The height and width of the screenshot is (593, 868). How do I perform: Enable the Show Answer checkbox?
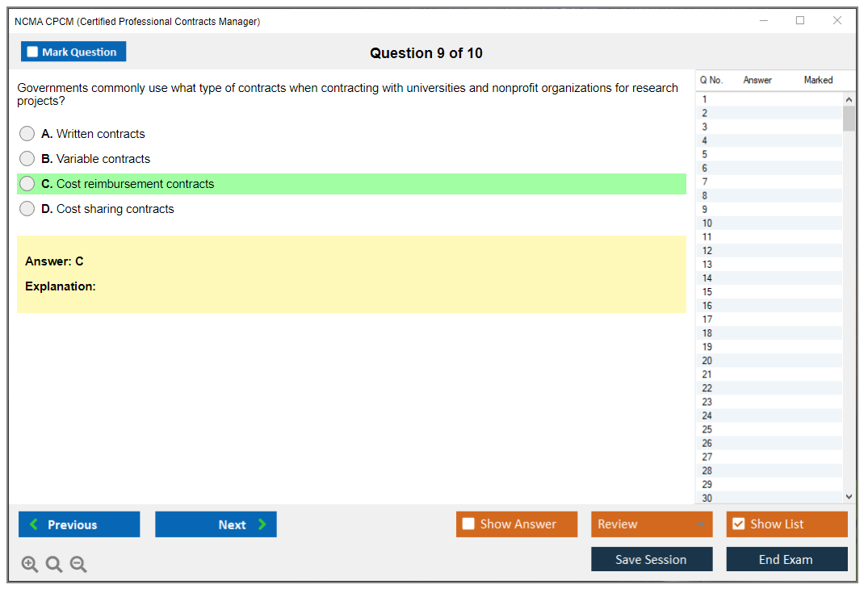[468, 524]
